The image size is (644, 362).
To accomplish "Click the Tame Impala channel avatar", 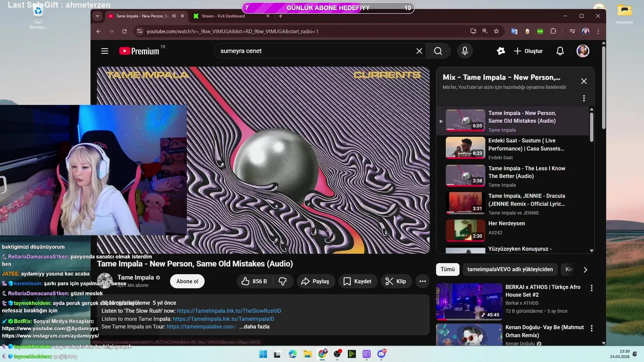I will pyautogui.click(x=105, y=281).
